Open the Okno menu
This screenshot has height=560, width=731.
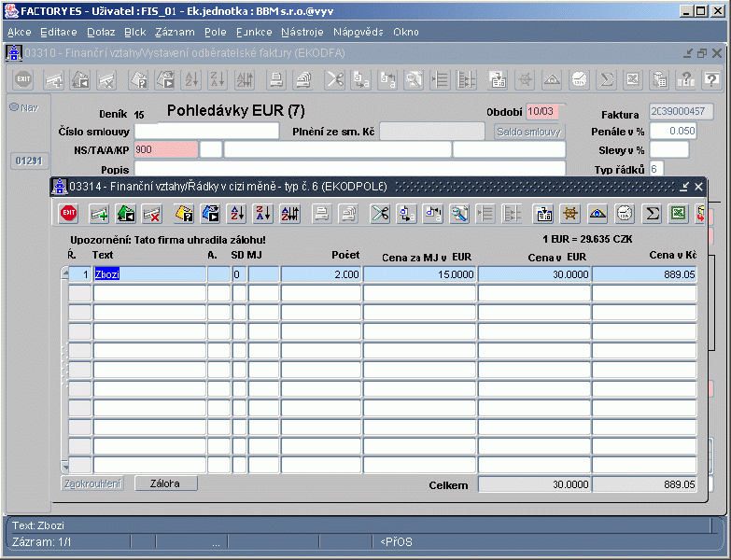click(405, 32)
